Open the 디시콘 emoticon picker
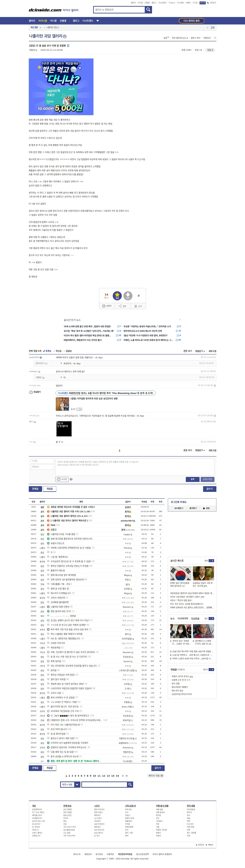Screen dimensions: 245x868 [62, 479]
